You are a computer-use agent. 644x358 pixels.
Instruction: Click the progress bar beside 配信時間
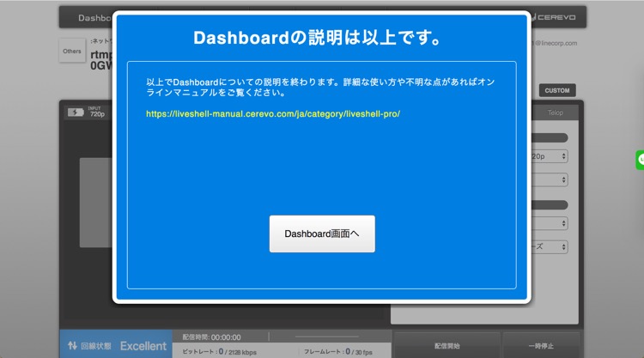(327, 337)
